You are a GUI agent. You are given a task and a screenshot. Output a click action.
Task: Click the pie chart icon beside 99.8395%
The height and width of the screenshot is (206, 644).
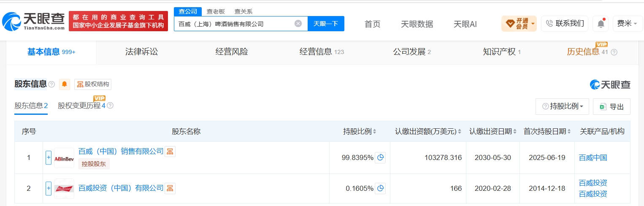pyautogui.click(x=380, y=157)
